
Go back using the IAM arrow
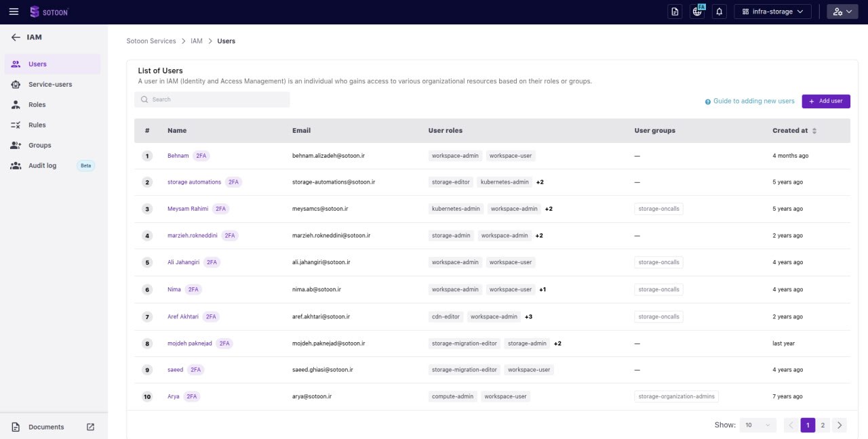click(16, 37)
